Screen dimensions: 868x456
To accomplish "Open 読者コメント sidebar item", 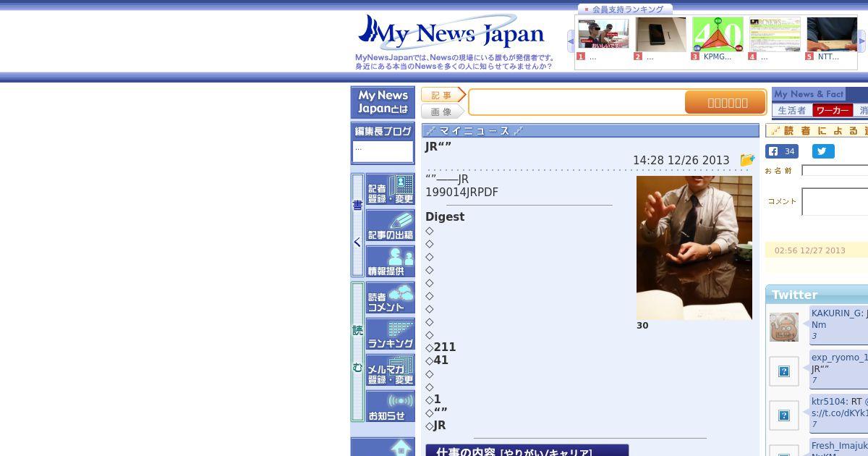I will point(391,298).
